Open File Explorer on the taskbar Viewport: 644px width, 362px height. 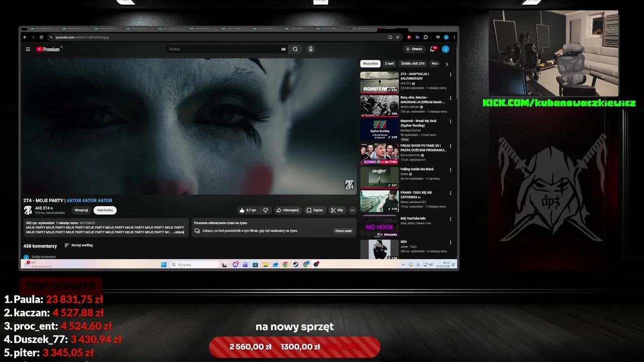[265, 264]
